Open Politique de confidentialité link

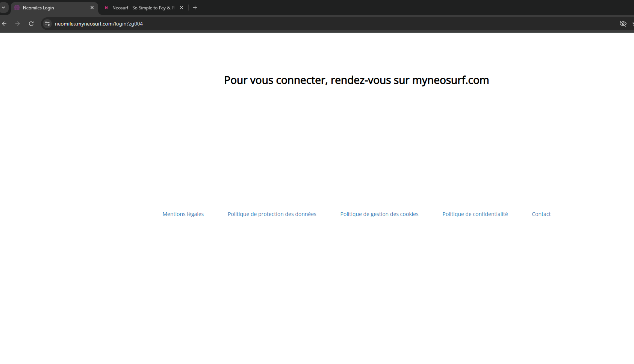click(475, 214)
